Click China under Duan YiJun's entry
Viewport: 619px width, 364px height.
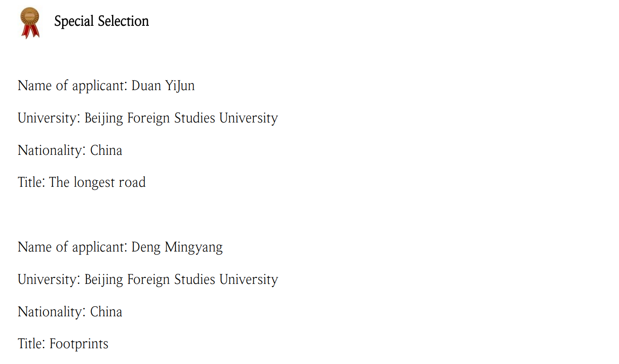coord(106,150)
